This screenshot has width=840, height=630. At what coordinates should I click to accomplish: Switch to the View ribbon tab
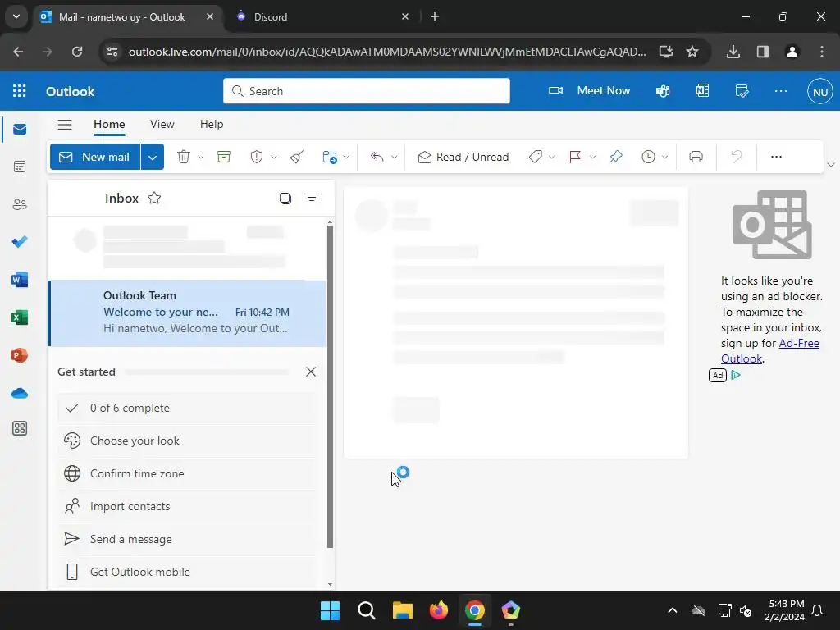tap(162, 125)
